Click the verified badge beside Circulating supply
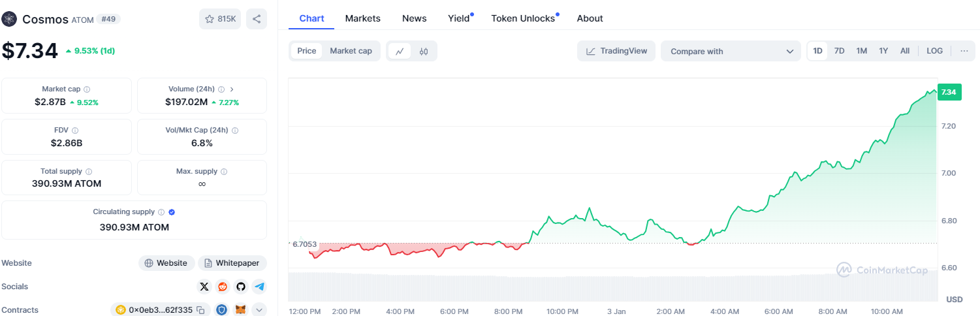This screenshot has width=980, height=316. 172,212
